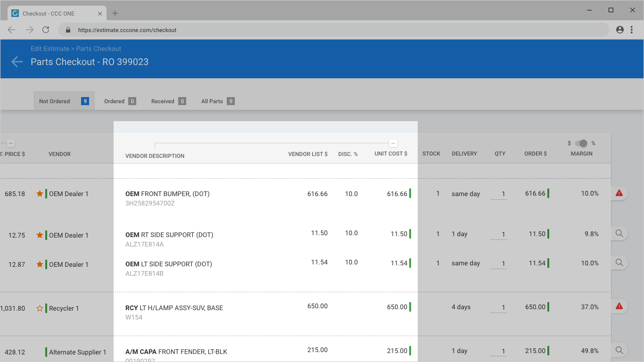The image size is (644, 362).
Task: Click the QTY column header
Action: 500,154
